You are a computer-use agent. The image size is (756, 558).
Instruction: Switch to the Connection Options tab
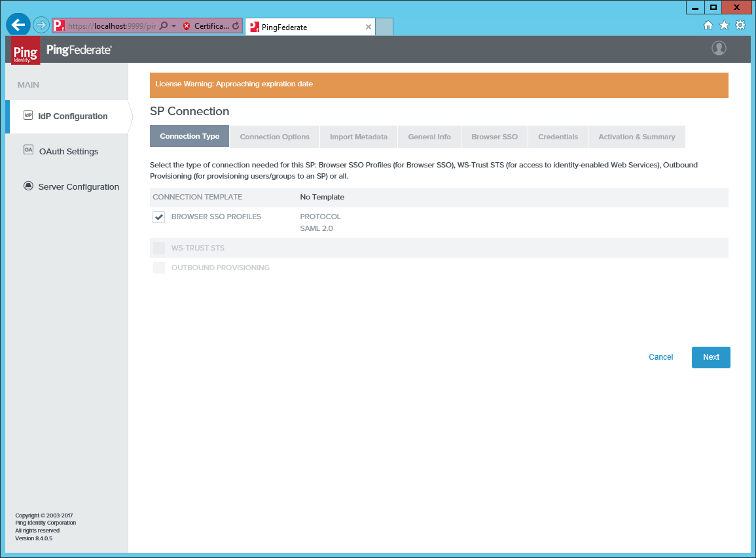coord(275,137)
